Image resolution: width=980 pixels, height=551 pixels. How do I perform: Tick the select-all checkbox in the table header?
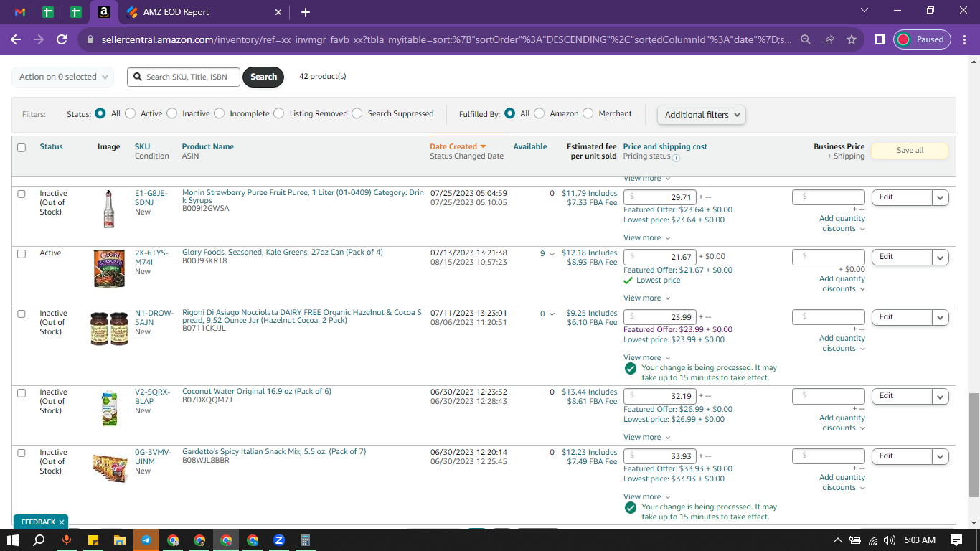(x=22, y=148)
